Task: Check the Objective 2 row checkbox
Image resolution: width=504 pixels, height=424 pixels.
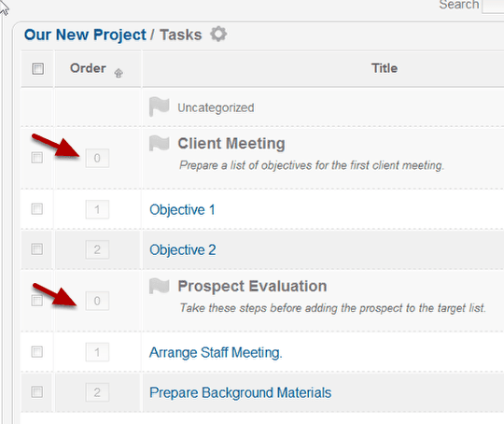Action: pos(37,249)
